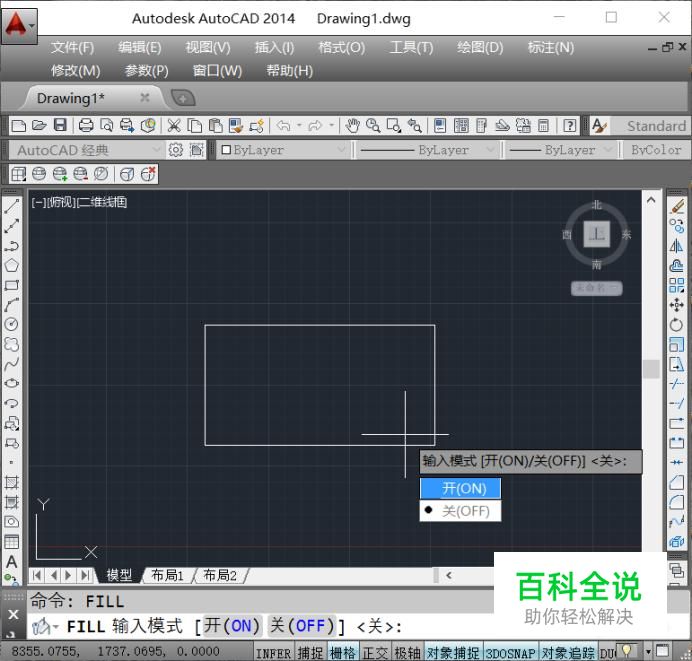
Task: Open the ByLayer color dropdown
Action: coord(283,150)
